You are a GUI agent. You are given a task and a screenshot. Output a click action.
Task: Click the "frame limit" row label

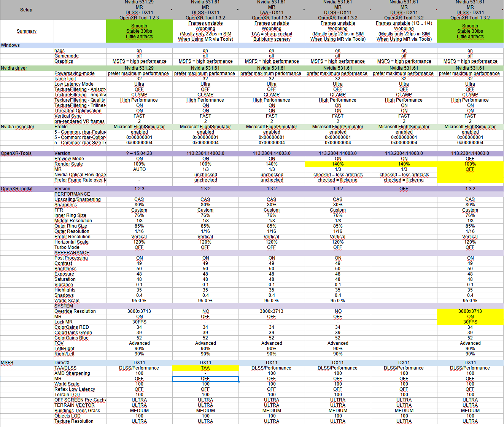(x=65, y=79)
